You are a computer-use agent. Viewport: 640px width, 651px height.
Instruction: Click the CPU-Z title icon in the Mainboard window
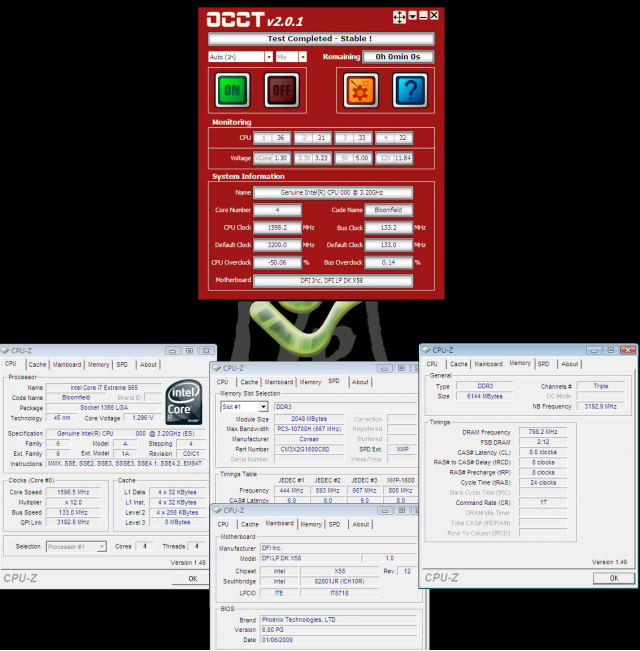pyautogui.click(x=217, y=510)
